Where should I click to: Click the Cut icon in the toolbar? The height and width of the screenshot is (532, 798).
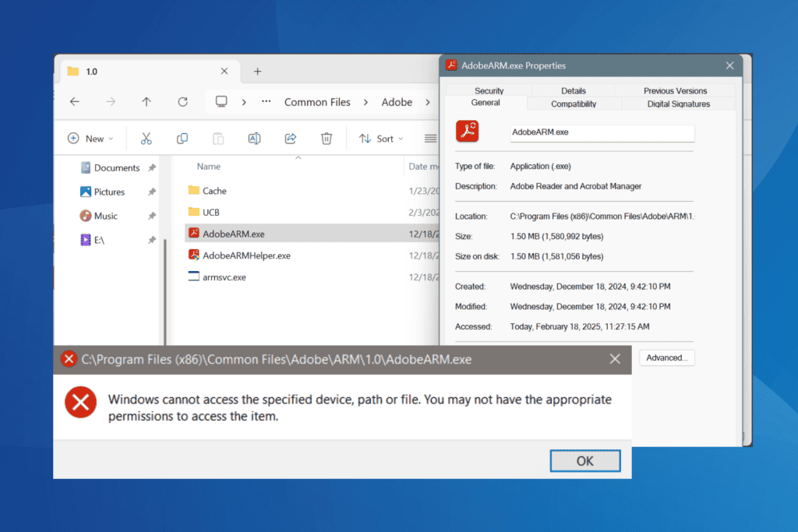click(x=146, y=138)
